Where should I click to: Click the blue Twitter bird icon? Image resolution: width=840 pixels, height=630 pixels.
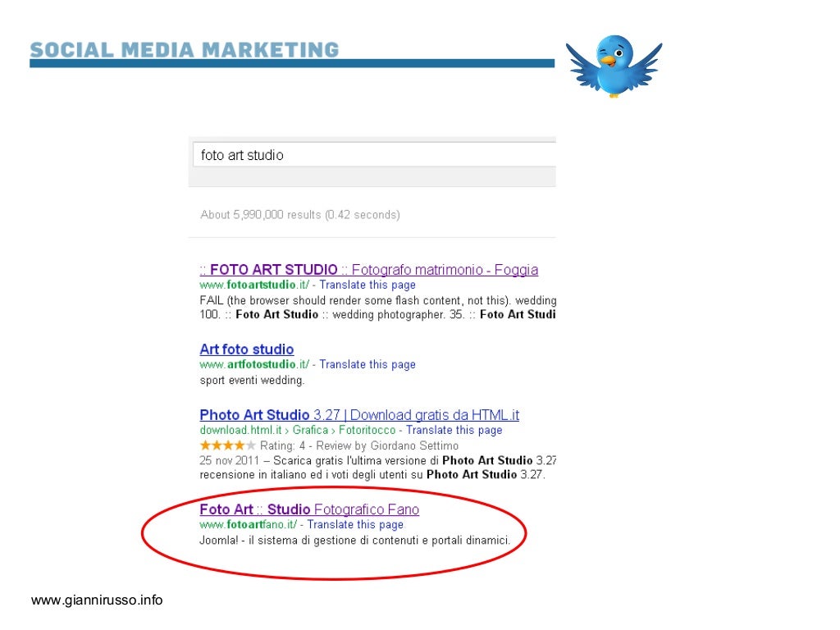coord(614,66)
